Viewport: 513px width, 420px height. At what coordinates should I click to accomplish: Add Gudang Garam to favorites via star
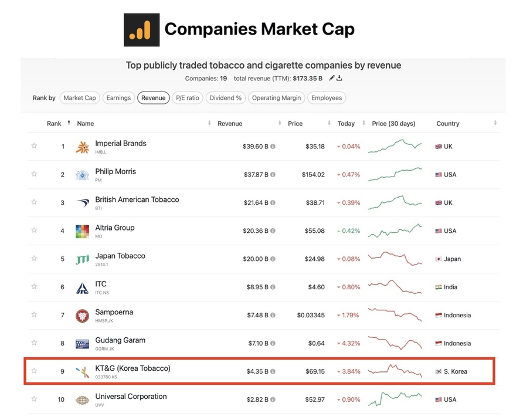click(x=34, y=343)
